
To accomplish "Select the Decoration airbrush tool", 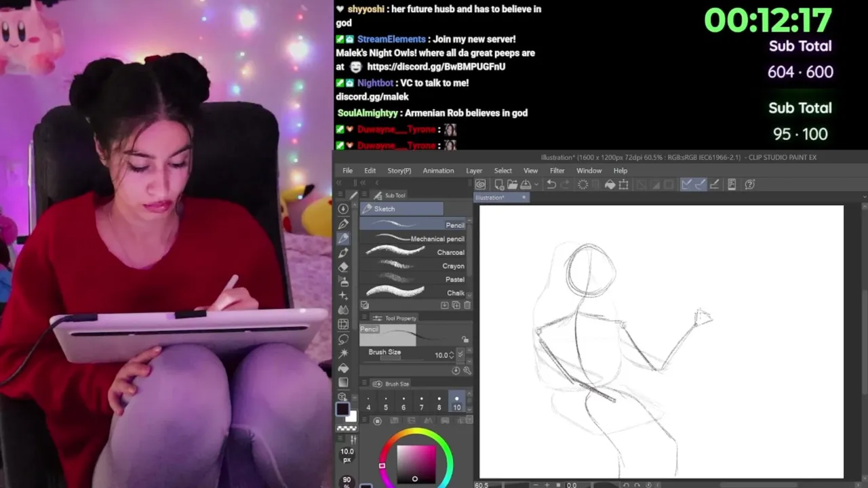I will coord(343,281).
